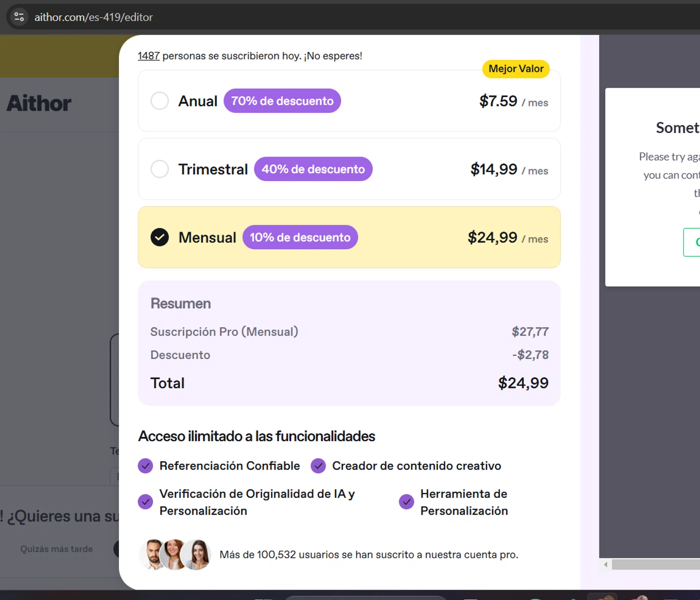
Task: Click checkmark icon beside Verificación de Originalidad
Action: [x=146, y=502]
